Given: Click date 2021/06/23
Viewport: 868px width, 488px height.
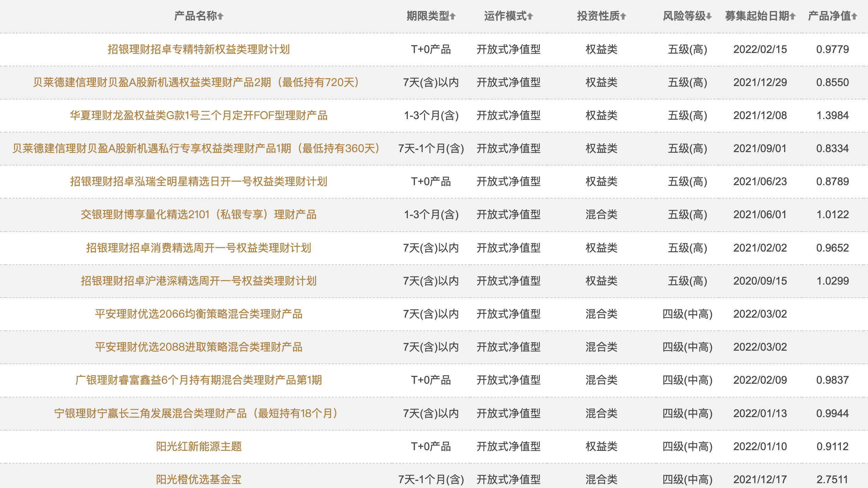Looking at the screenshot, I should pos(760,181).
